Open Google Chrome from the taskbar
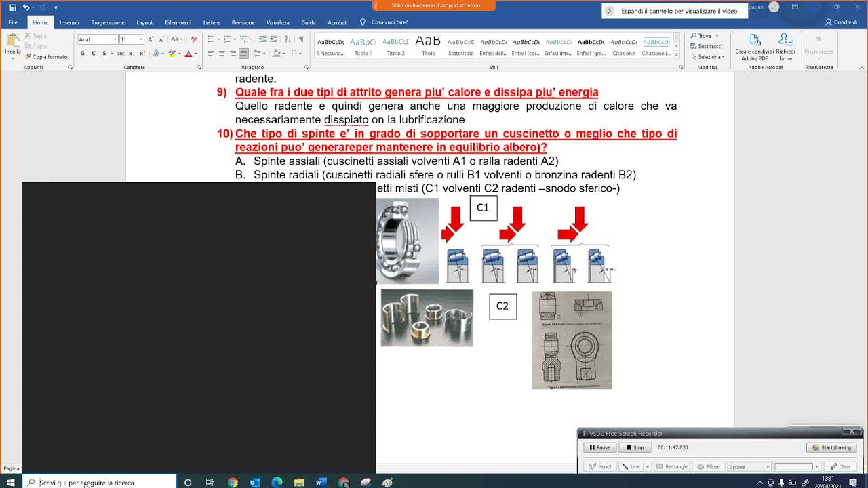This screenshot has height=488, width=868. click(x=233, y=483)
